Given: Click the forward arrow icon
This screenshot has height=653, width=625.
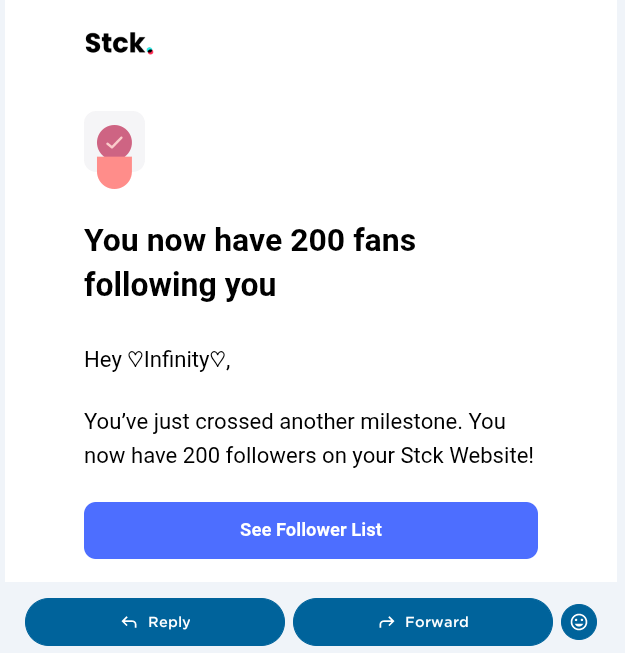Looking at the screenshot, I should (x=387, y=622).
